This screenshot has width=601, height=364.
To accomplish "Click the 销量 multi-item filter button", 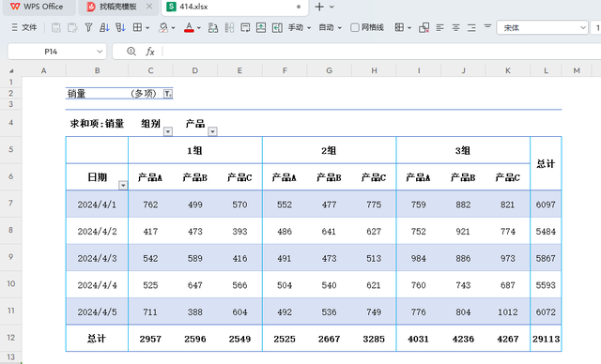I will [168, 94].
